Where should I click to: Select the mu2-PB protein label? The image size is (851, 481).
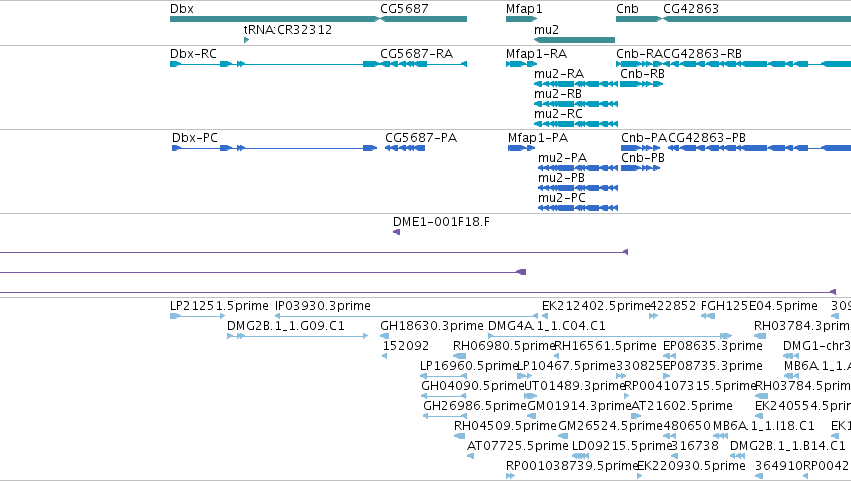[x=561, y=178]
